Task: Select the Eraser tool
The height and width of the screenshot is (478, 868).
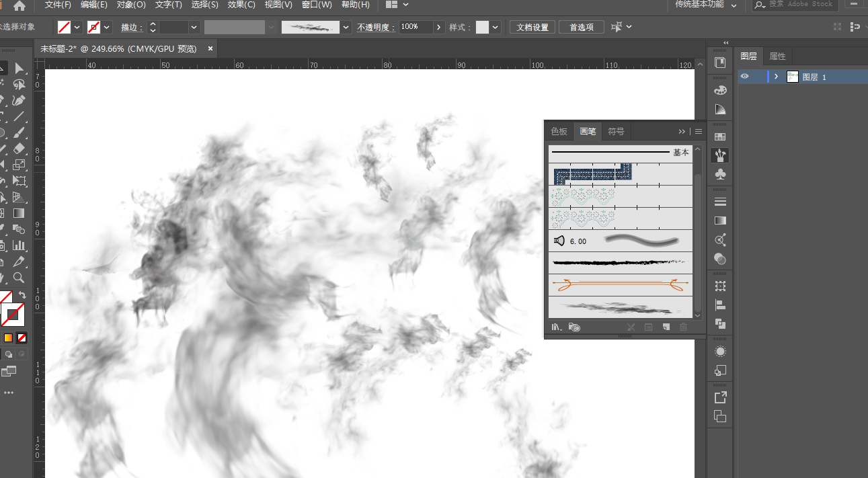Action: [x=19, y=149]
